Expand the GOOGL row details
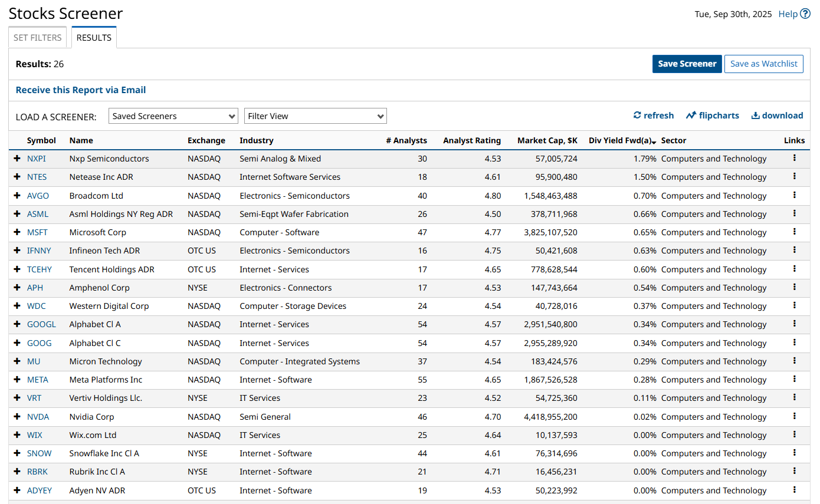 (x=17, y=324)
